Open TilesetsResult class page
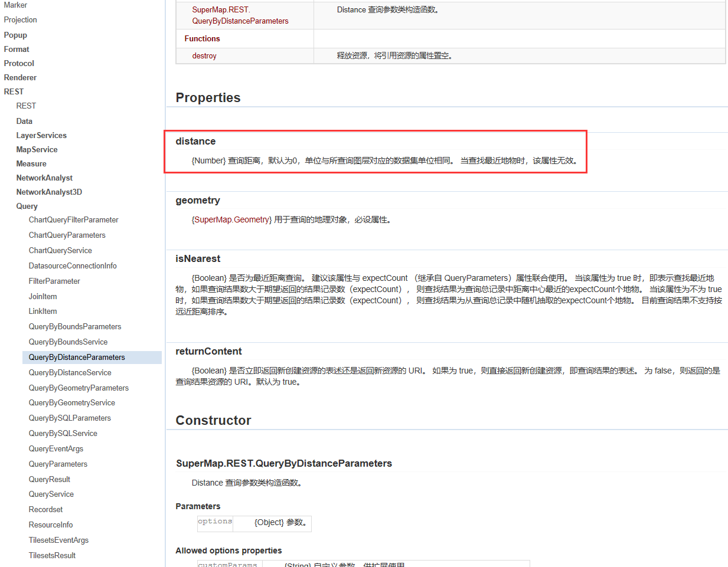The width and height of the screenshot is (728, 567). coord(52,555)
